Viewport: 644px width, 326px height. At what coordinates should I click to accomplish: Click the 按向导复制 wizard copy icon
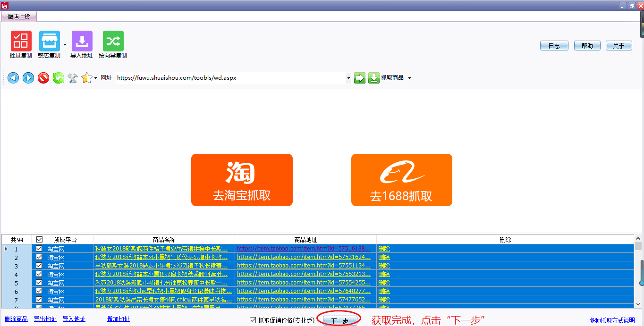(113, 41)
